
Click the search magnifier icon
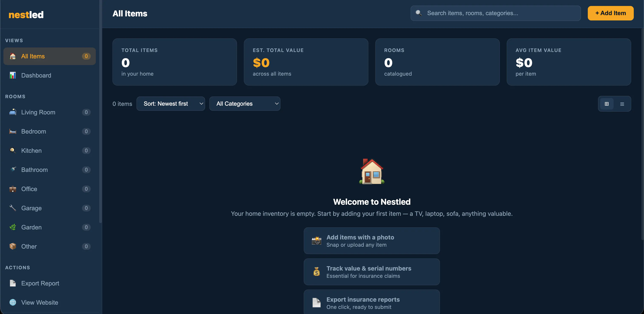418,13
